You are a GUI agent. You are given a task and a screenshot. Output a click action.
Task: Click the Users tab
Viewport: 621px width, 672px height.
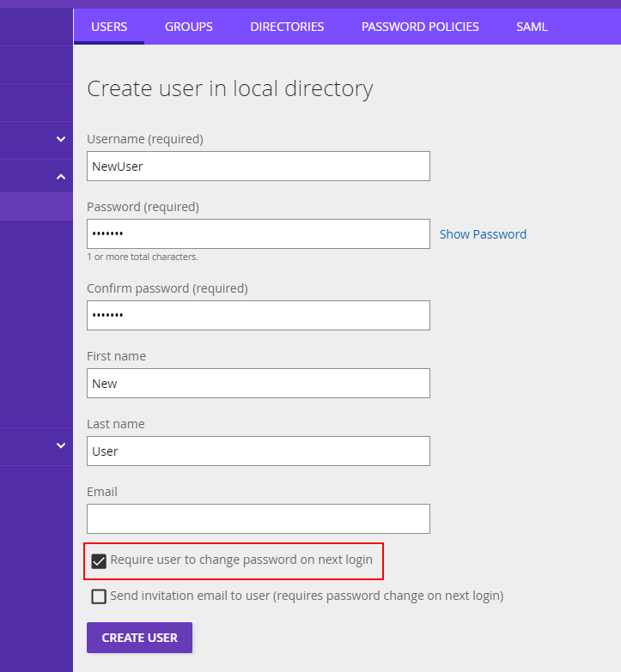click(x=109, y=27)
